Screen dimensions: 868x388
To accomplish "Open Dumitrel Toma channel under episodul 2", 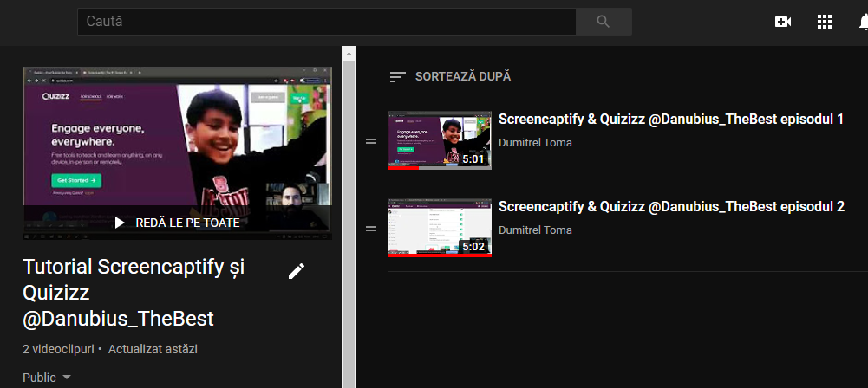I will tap(535, 230).
